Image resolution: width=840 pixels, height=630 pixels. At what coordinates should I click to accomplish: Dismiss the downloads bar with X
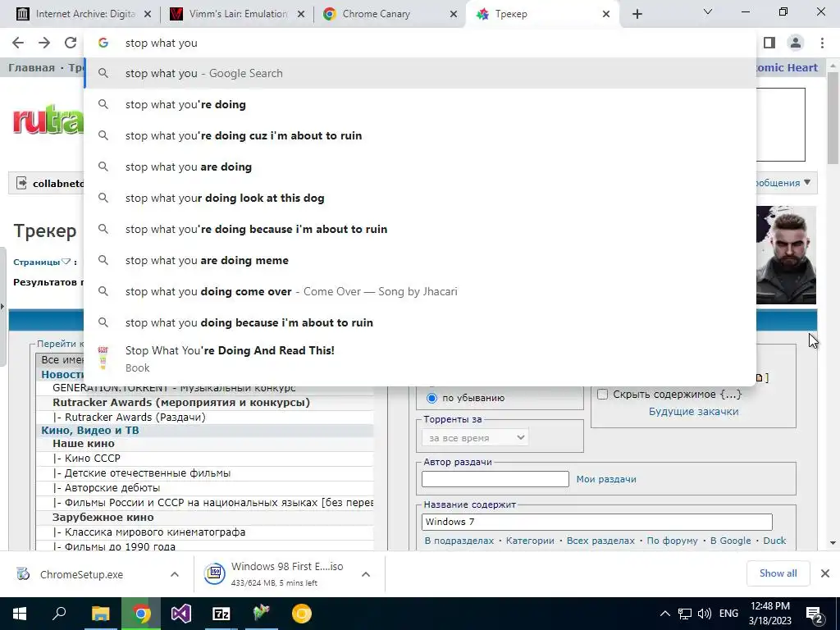[825, 573]
